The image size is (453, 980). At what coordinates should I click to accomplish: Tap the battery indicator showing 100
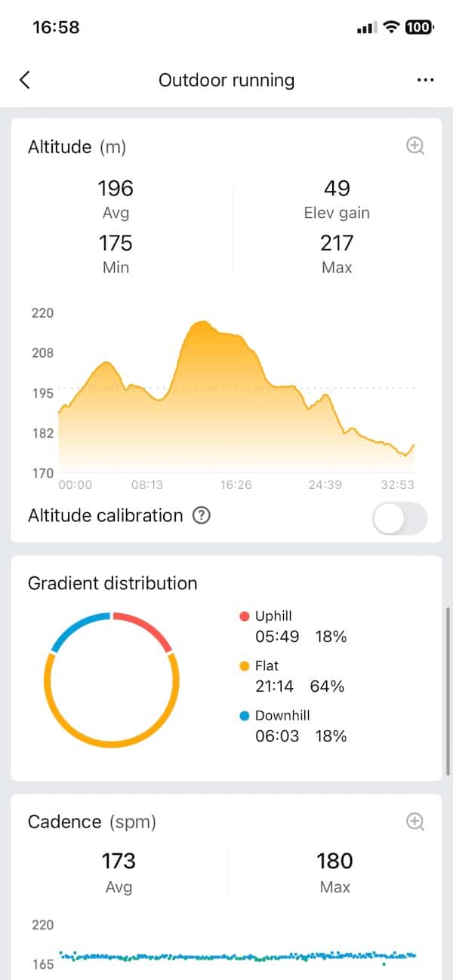pyautogui.click(x=419, y=27)
